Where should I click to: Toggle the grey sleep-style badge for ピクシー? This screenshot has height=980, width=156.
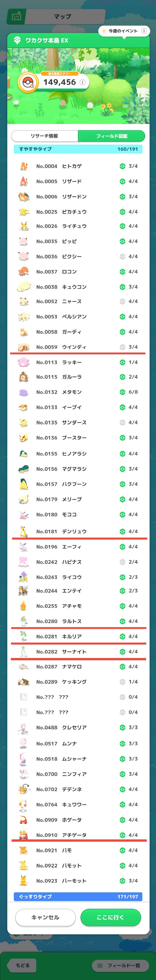(122, 256)
